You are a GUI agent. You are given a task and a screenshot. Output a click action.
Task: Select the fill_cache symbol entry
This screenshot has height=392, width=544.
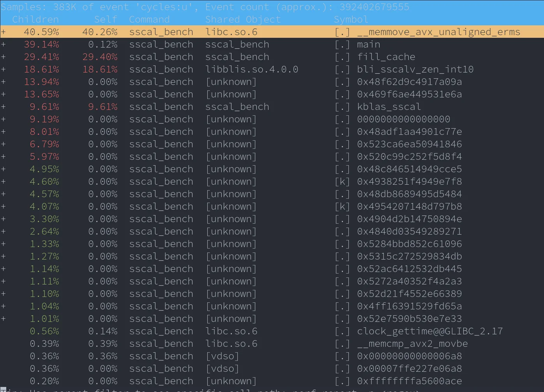[386, 57]
